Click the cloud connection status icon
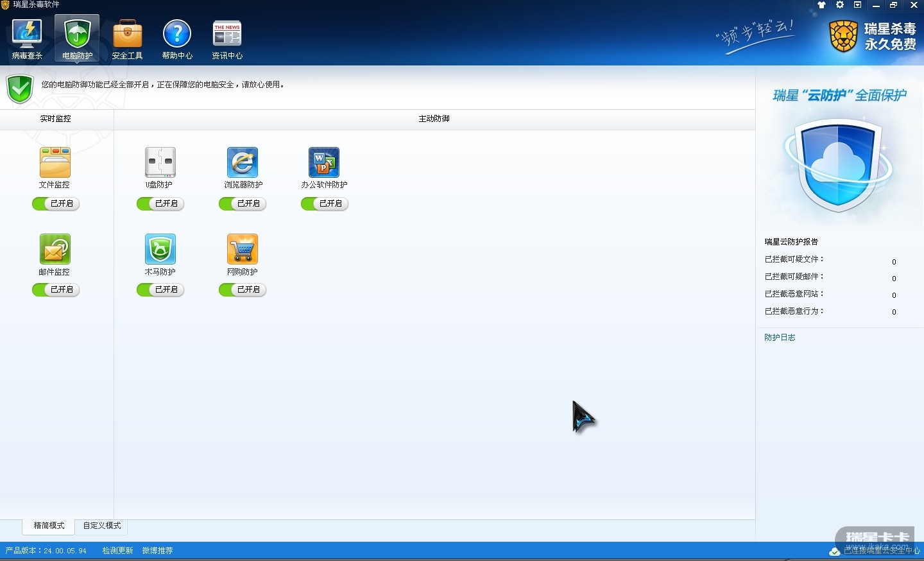Image resolution: width=924 pixels, height=561 pixels. (x=835, y=551)
